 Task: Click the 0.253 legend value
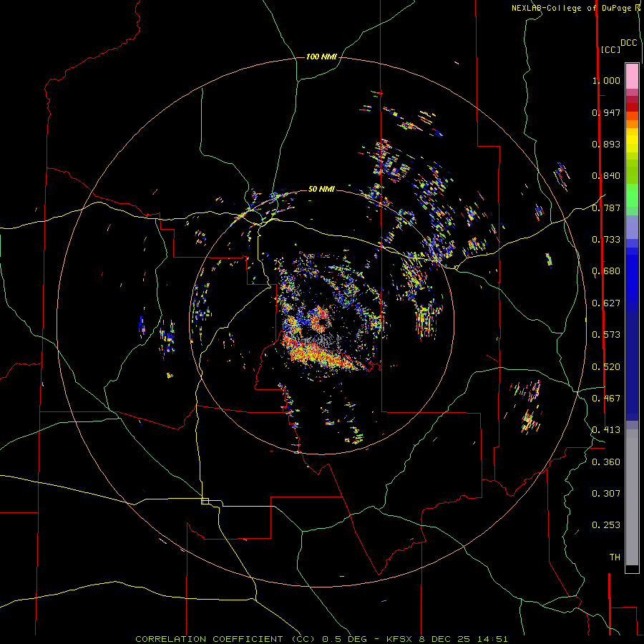(606, 525)
